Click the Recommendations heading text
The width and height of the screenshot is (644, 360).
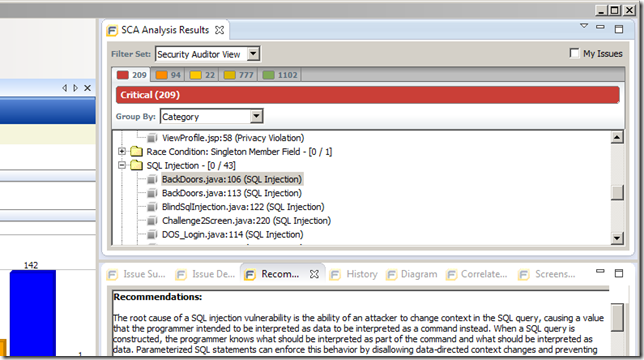coord(158,297)
